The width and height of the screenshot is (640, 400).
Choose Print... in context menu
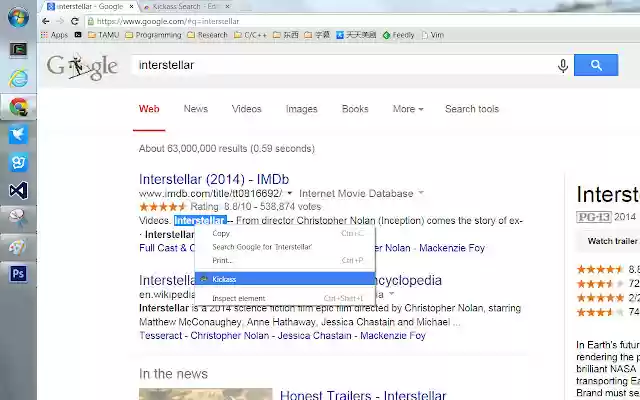tap(284, 260)
